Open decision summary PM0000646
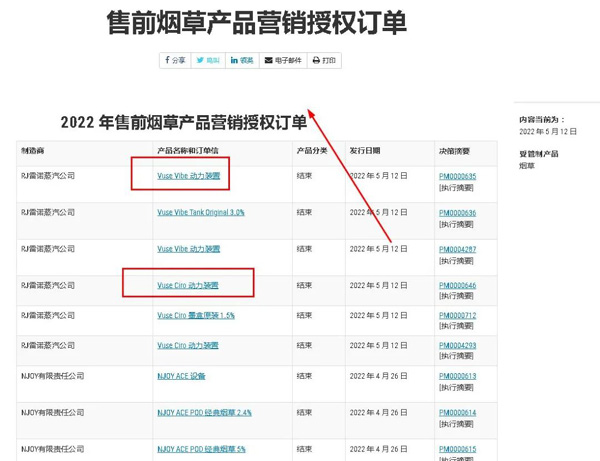This screenshot has height=461, width=600. pos(458,285)
